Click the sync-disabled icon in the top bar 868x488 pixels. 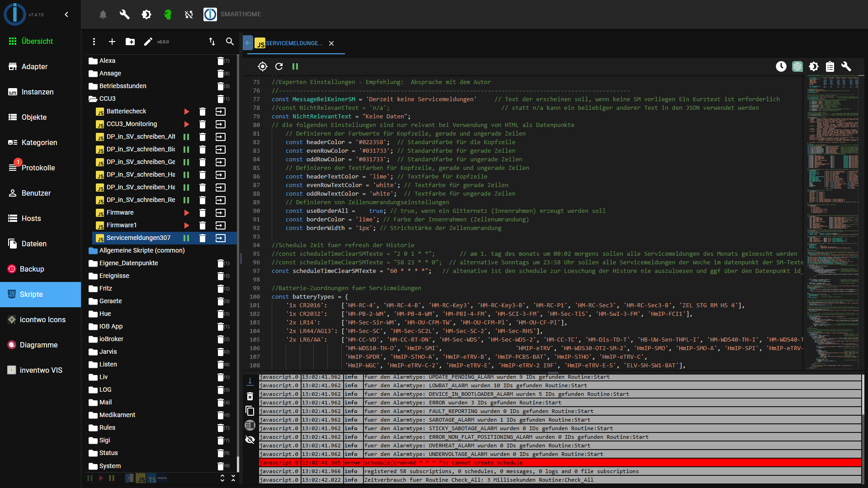[189, 14]
